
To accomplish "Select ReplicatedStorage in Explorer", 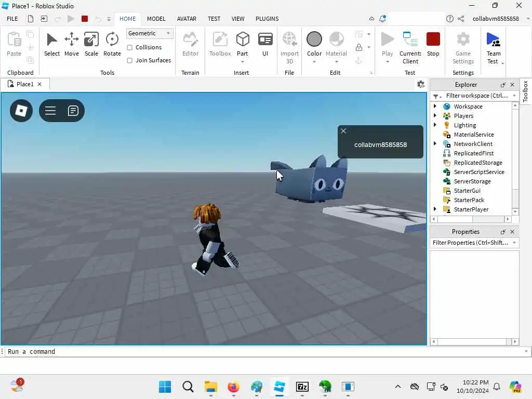I will [x=478, y=163].
